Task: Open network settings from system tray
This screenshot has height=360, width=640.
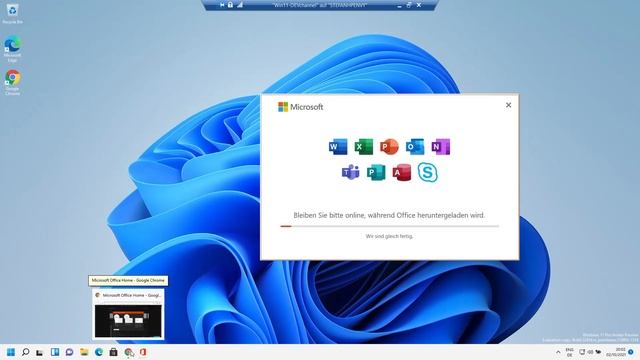Action: [582, 352]
